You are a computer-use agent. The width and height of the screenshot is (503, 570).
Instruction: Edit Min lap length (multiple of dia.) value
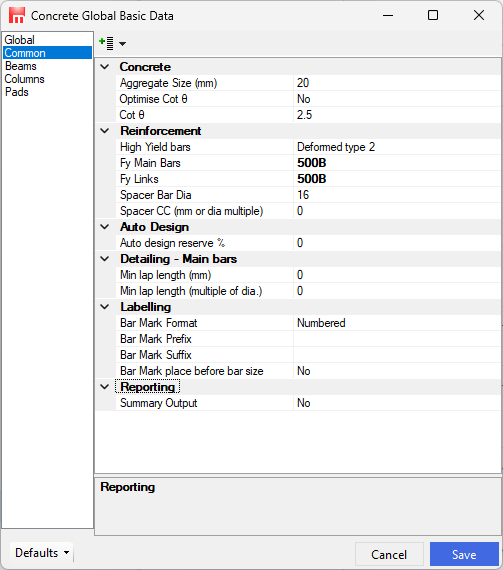397,291
